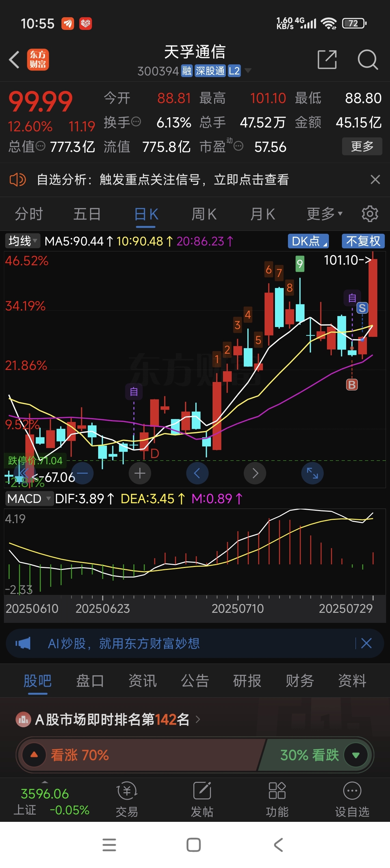Tap the Android back navigation button

(x=279, y=845)
